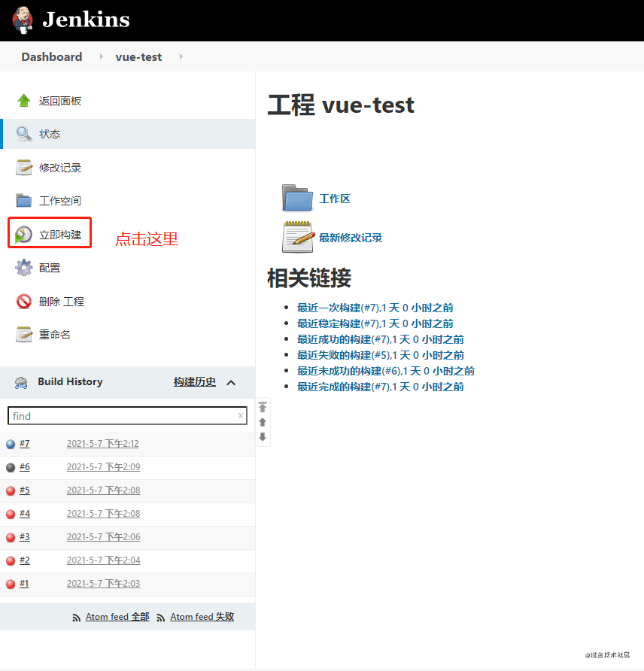Image resolution: width=644 pixels, height=671 pixels.
Task: Click the red prohibited icon for 删除 工程
Action: click(23, 301)
